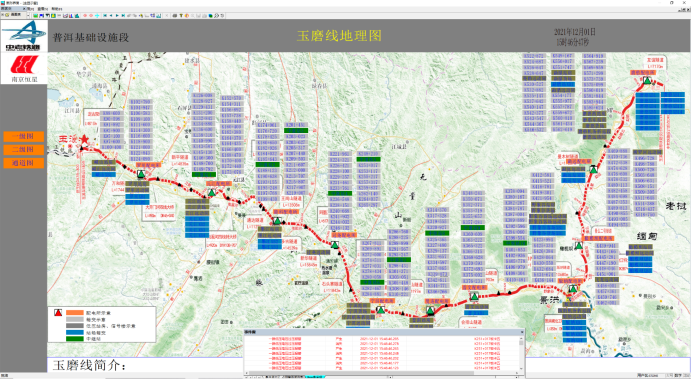Click the event list horizontal scrollbar right arrow
The height and width of the screenshot is (379, 691).
click(x=517, y=373)
